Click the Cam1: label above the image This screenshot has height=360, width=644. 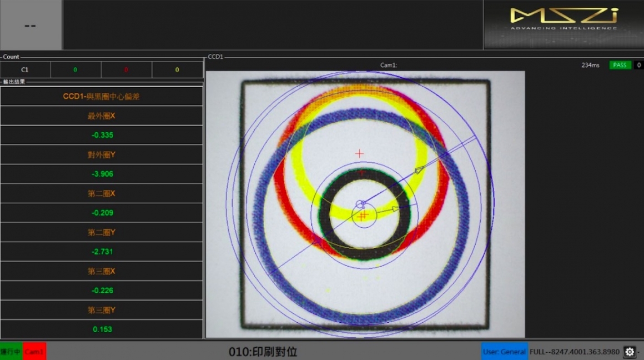tap(389, 65)
